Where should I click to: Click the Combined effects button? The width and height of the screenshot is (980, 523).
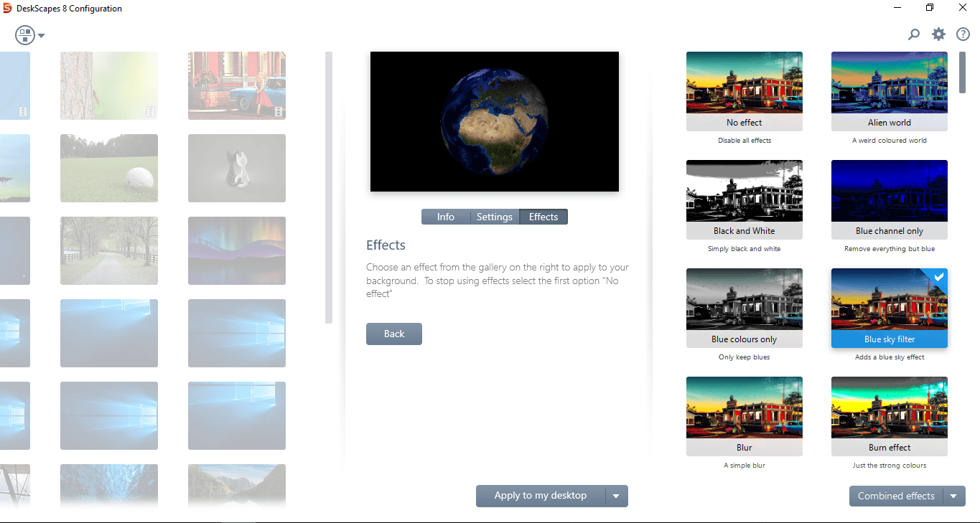[x=896, y=496]
